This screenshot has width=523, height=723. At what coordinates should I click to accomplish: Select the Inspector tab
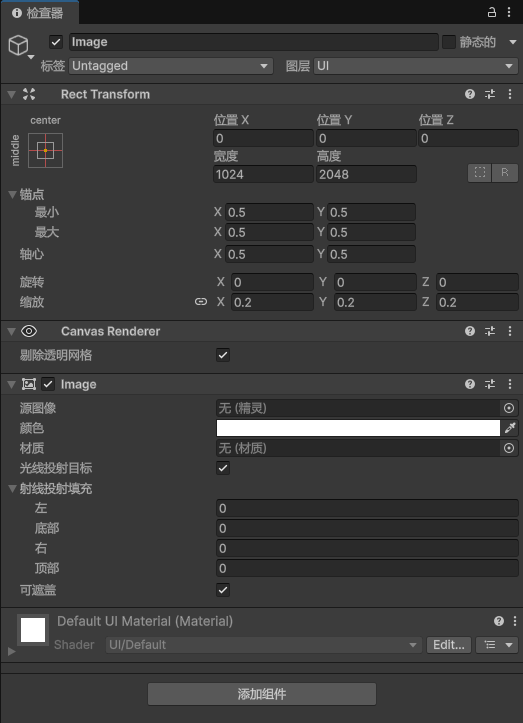39,13
